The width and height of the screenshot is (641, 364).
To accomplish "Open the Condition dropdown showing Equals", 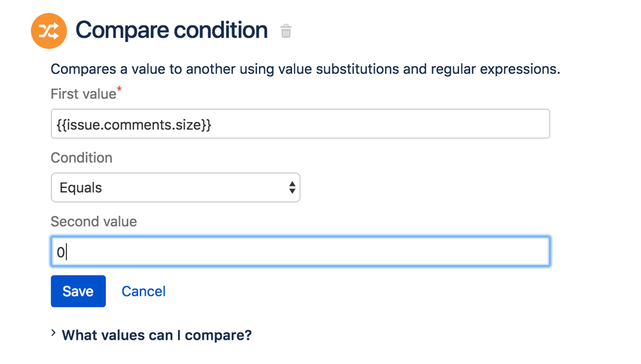I will coord(175,188).
